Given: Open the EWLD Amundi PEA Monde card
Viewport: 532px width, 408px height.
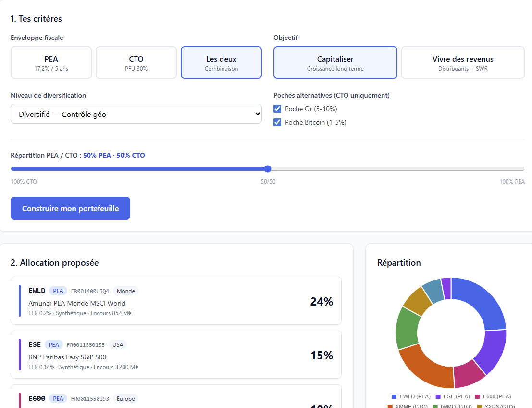Looking at the screenshot, I should 176,301.
